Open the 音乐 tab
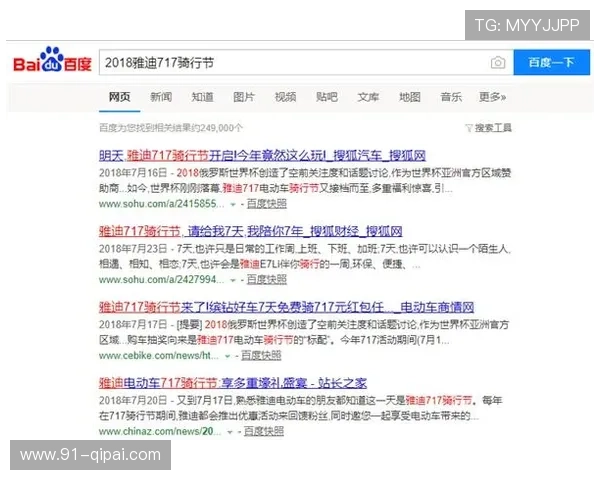The width and height of the screenshot is (600, 480). (x=451, y=97)
